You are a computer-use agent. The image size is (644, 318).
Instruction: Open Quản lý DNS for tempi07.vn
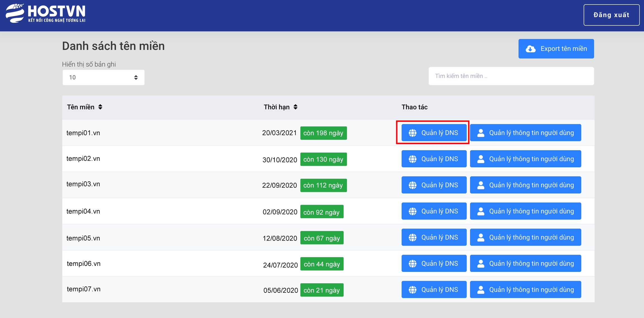(434, 290)
